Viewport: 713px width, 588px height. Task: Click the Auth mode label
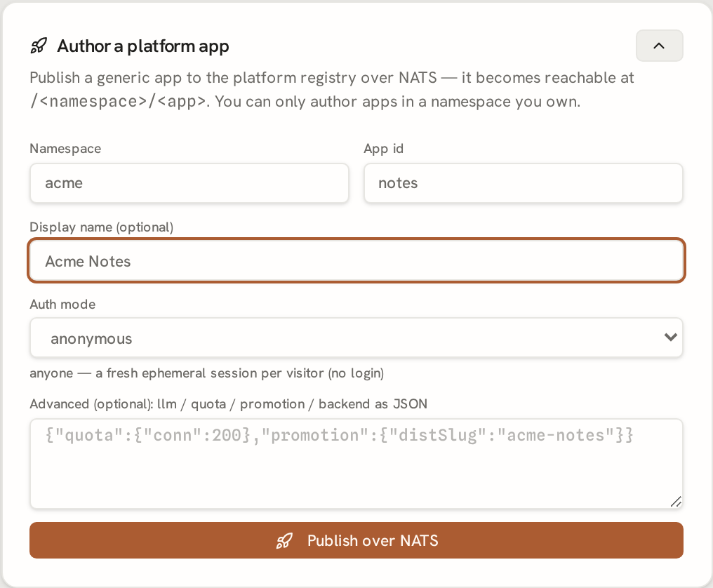point(62,305)
